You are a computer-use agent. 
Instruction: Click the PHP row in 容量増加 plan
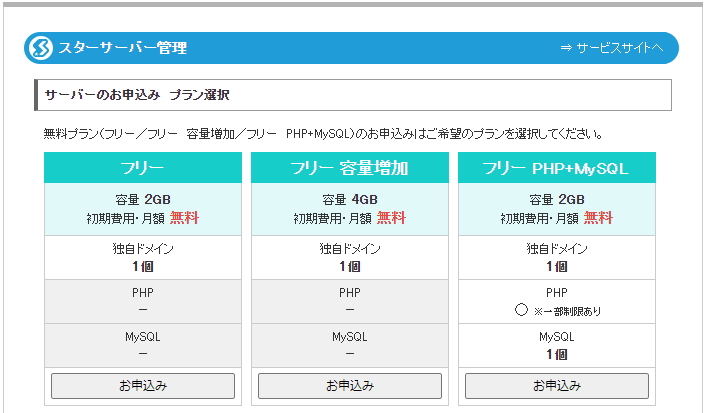(x=350, y=301)
